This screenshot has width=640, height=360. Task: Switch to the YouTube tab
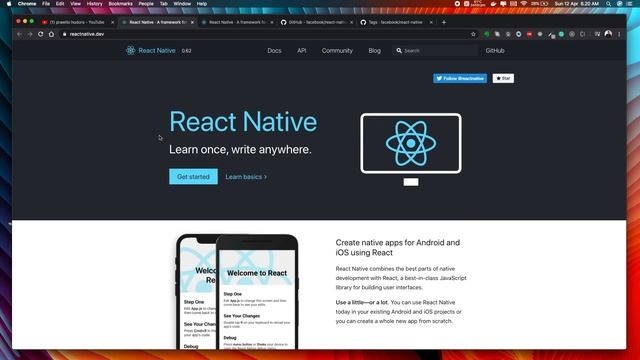tap(77, 22)
